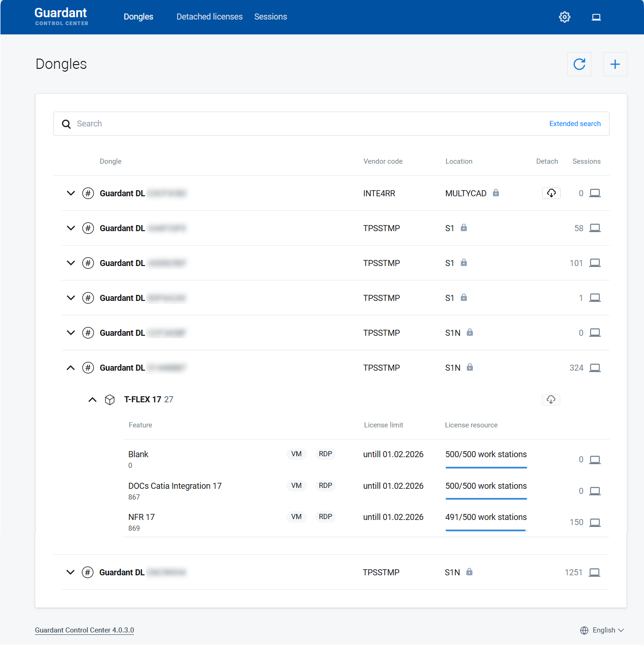Select the NFR 17 feature name
The image size is (644, 646).
[x=141, y=517]
